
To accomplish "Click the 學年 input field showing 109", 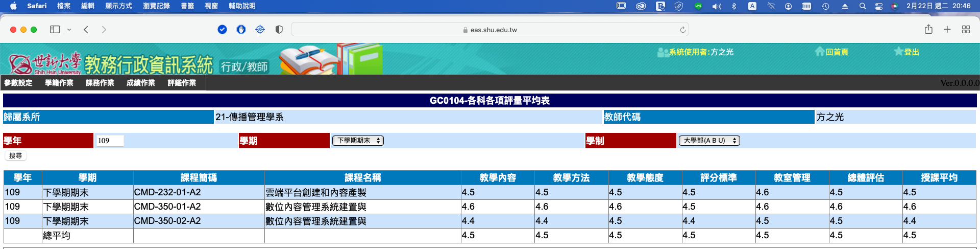I will [110, 141].
